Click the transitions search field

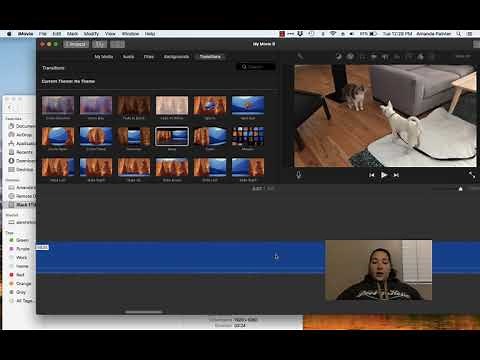256,67
